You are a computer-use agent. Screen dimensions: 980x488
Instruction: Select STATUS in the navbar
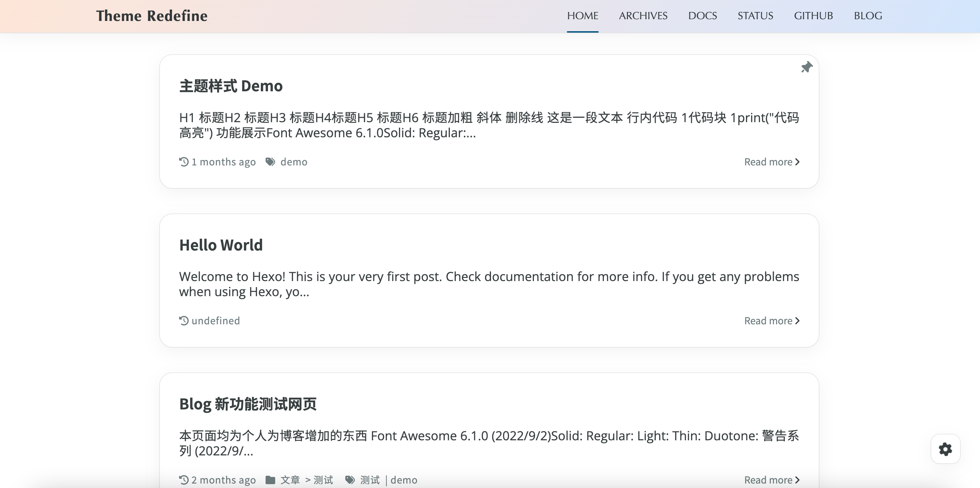[x=755, y=16]
